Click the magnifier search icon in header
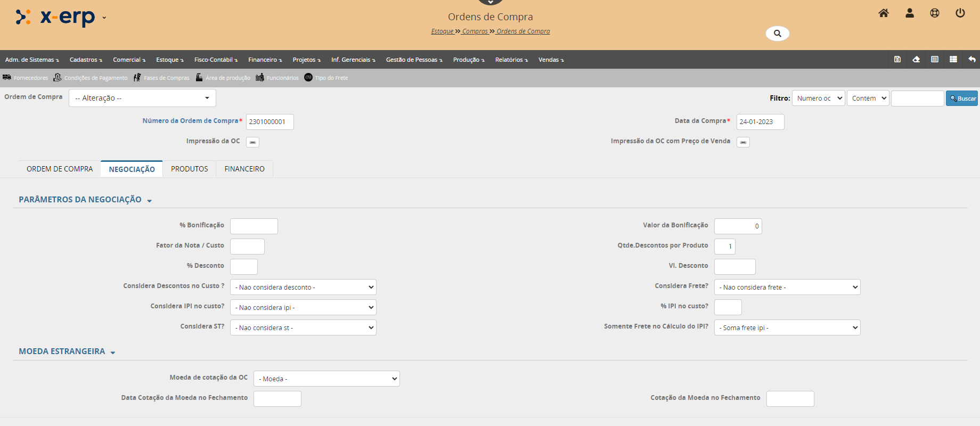This screenshot has width=980, height=426. click(777, 34)
